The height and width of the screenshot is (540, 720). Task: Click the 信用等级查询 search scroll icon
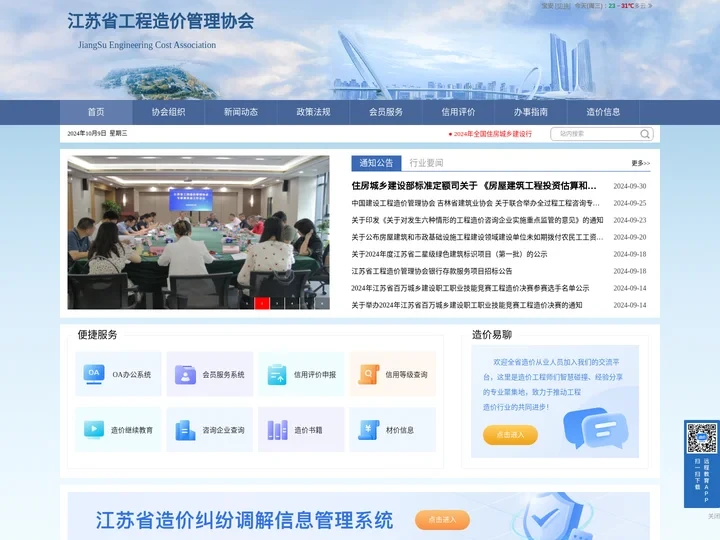tap(368, 374)
